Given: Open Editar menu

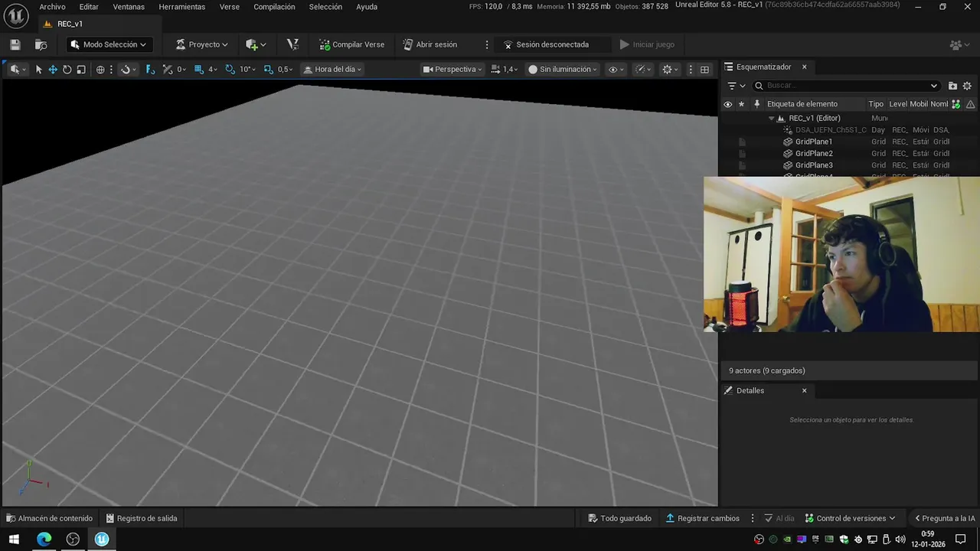Looking at the screenshot, I should click(89, 7).
